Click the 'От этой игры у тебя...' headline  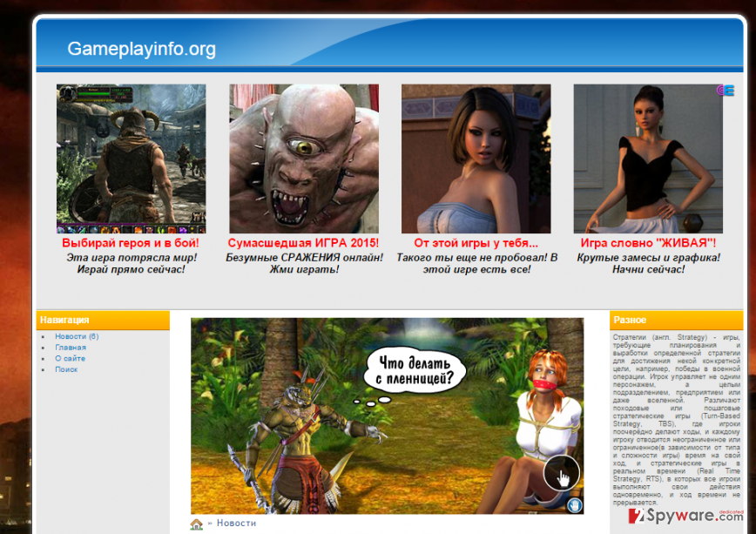tap(476, 243)
